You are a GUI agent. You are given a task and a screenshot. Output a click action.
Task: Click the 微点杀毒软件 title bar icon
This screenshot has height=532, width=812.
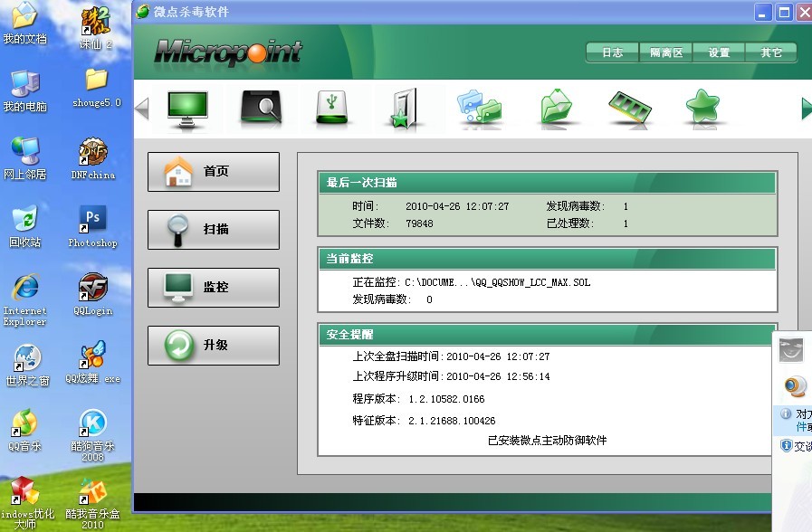(143, 12)
